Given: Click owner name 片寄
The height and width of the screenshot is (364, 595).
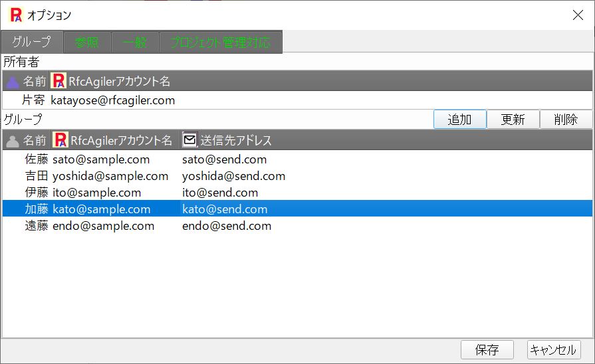Looking at the screenshot, I should click(x=33, y=100).
